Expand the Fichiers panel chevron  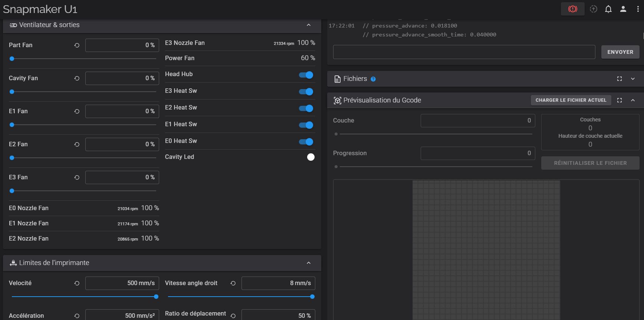[x=632, y=79]
